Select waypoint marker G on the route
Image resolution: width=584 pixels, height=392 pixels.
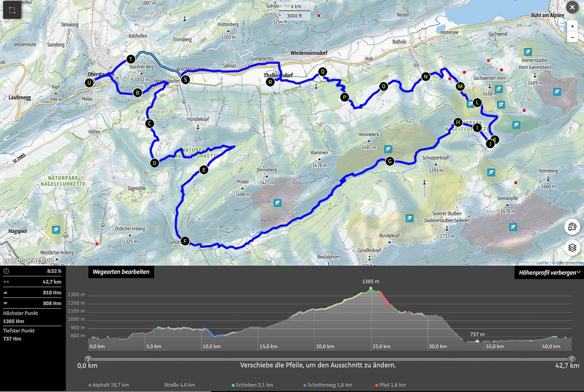tap(390, 161)
